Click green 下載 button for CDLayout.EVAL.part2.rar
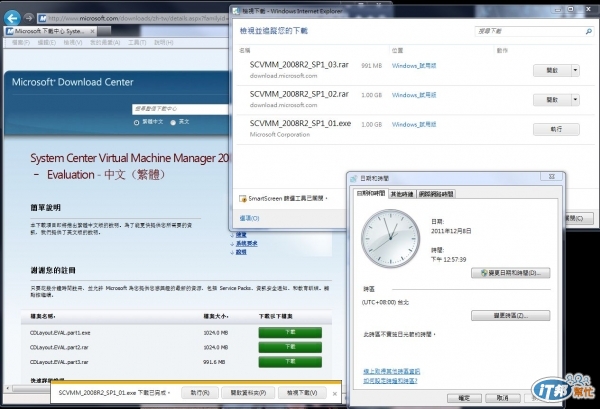The image size is (600, 409). [290, 347]
